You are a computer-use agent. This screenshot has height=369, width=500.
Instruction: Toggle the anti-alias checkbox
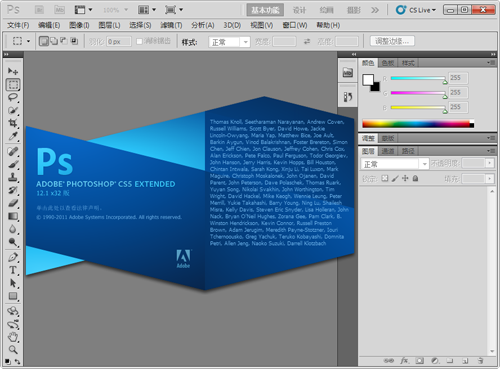point(139,41)
